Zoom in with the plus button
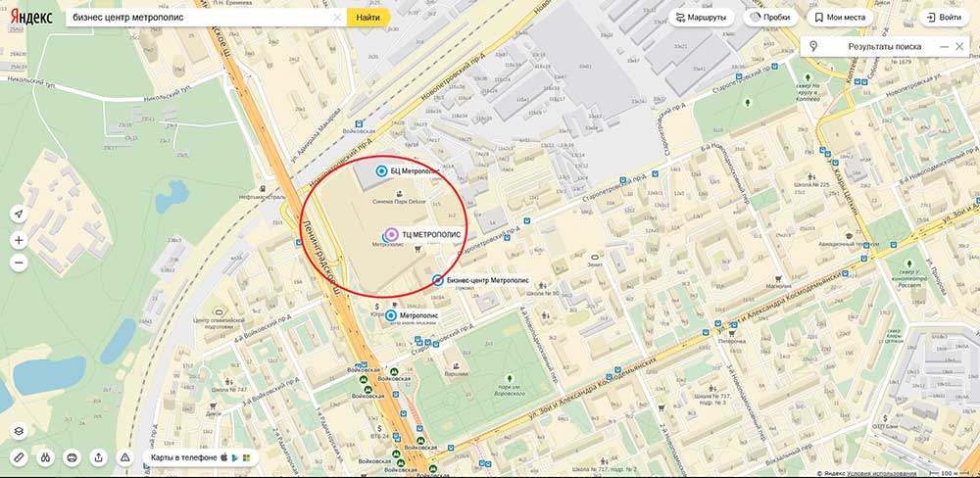 19,240
